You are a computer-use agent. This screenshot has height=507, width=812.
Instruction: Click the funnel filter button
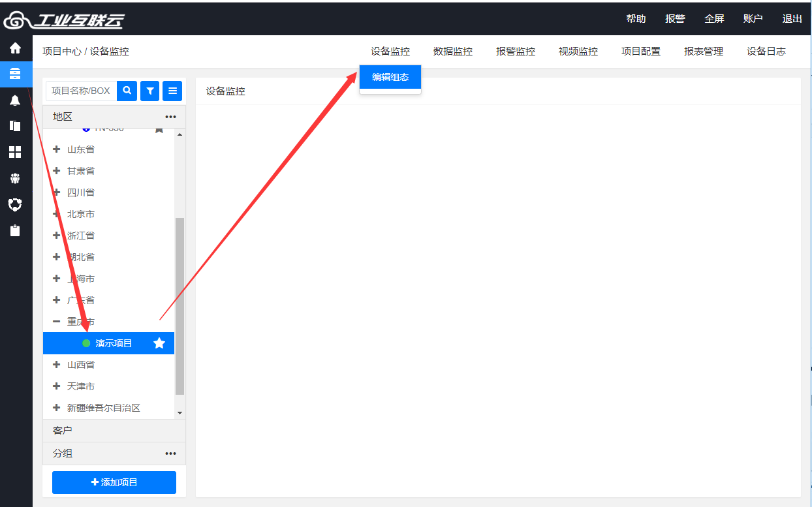click(150, 91)
